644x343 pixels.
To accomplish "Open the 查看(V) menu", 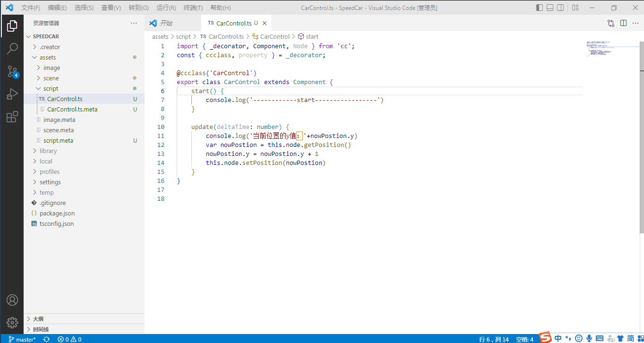I will pyautogui.click(x=111, y=8).
